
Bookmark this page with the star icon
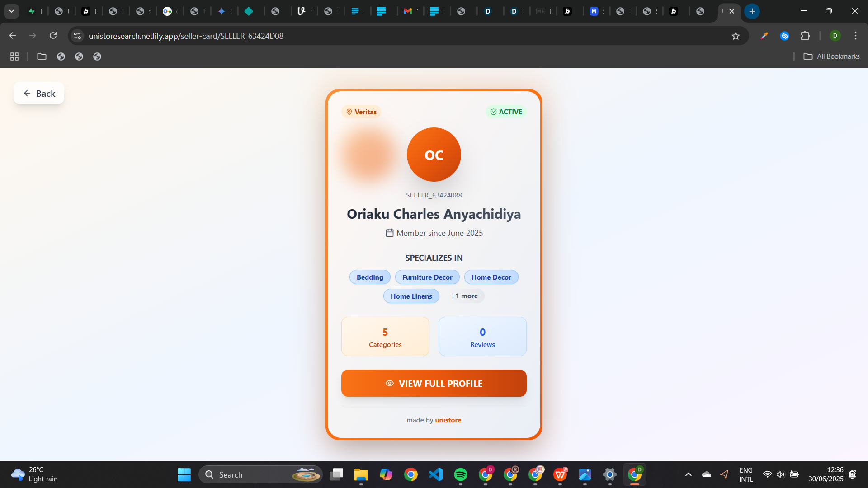coord(736,36)
